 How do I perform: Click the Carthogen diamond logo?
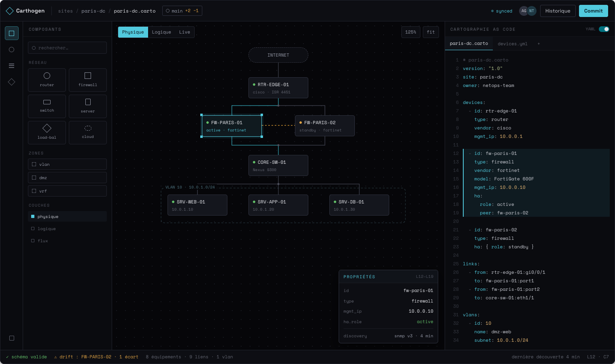pos(10,11)
